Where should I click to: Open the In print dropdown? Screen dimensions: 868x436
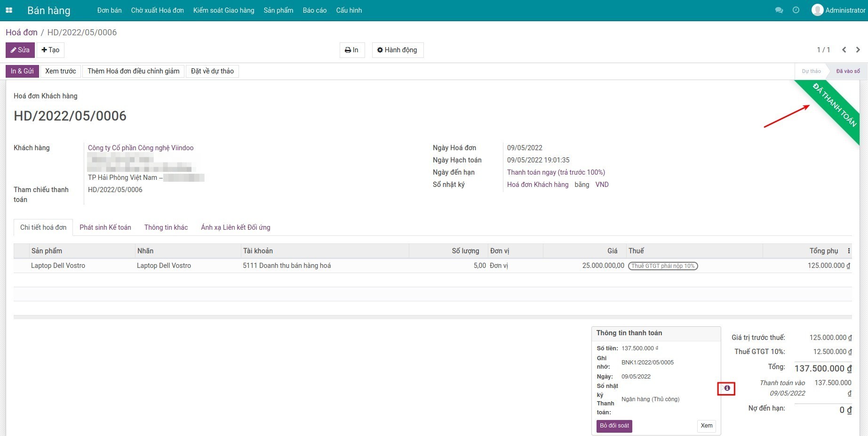click(x=352, y=50)
